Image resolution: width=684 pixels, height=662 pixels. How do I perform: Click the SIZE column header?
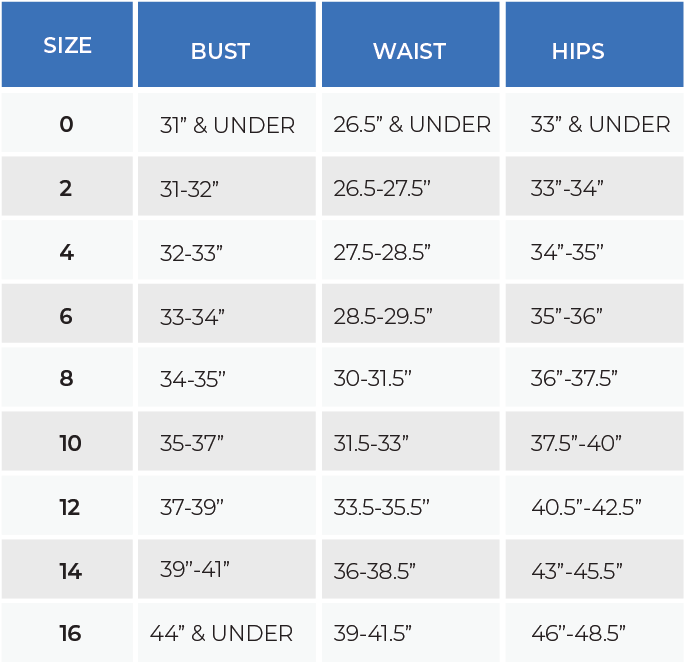(x=67, y=46)
